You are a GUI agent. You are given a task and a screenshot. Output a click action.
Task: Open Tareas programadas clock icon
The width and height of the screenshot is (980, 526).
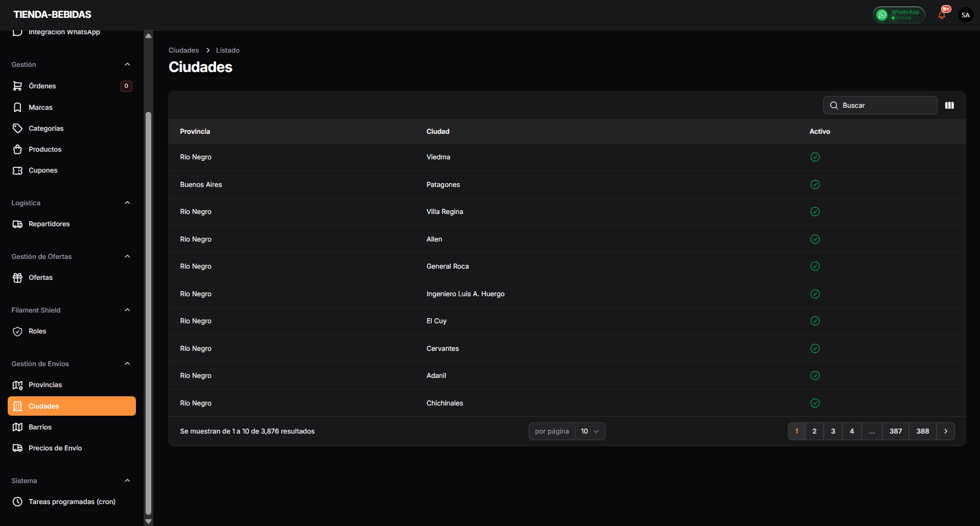17,501
